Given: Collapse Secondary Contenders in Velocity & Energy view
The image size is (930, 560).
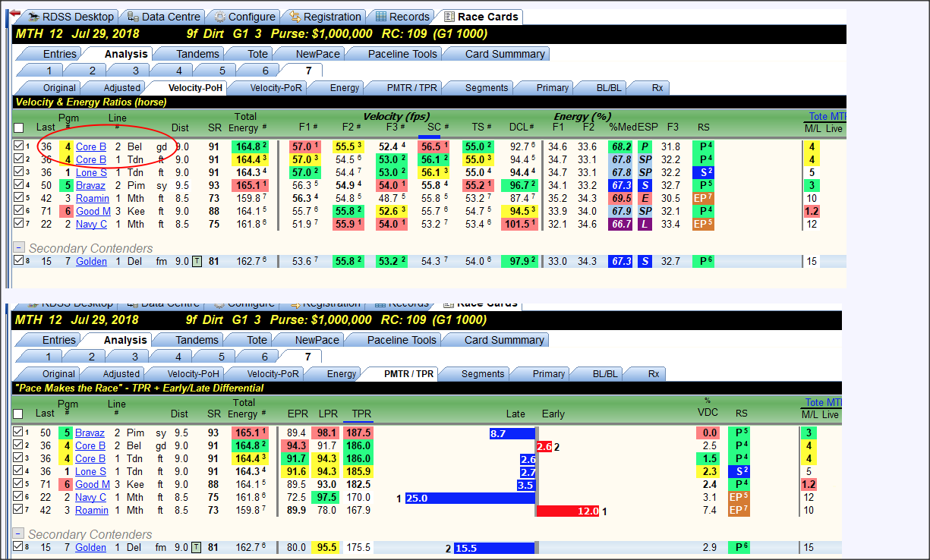Looking at the screenshot, I should (19, 248).
